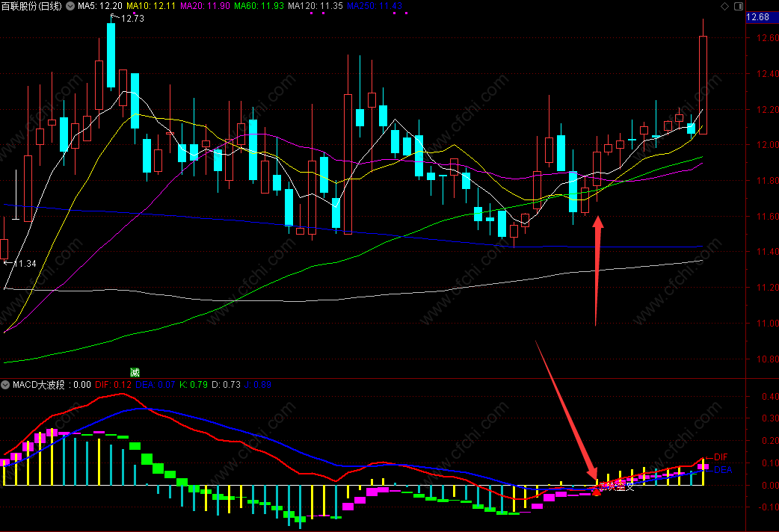The width and height of the screenshot is (779, 532).
Task: Click the yellow MA10: 12.11 label
Action: tap(151, 6)
